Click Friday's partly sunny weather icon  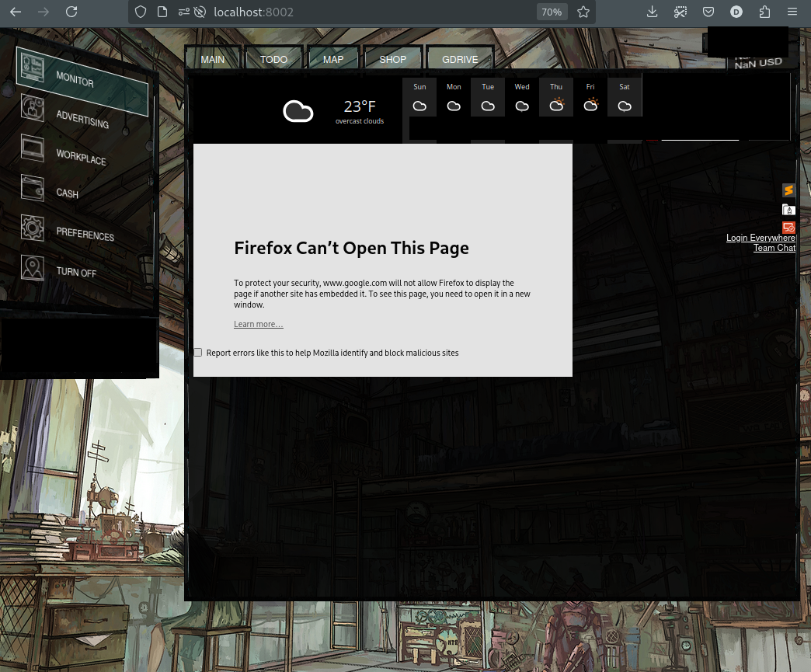tap(590, 105)
